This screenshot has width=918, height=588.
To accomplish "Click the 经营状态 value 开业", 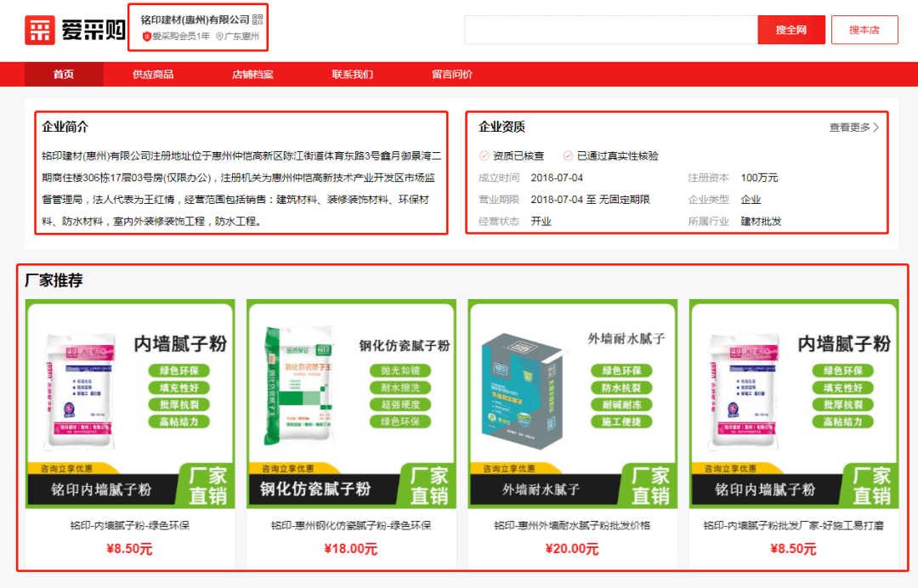I will (x=541, y=222).
